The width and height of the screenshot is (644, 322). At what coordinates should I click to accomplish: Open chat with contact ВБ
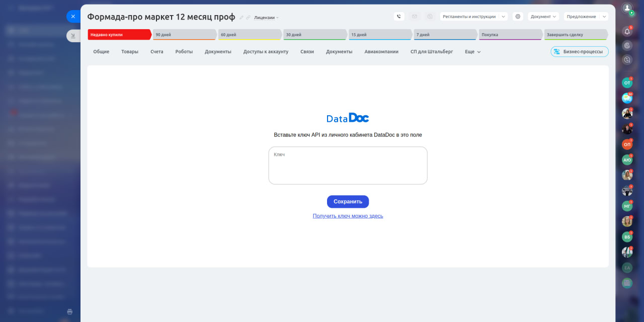627,236
